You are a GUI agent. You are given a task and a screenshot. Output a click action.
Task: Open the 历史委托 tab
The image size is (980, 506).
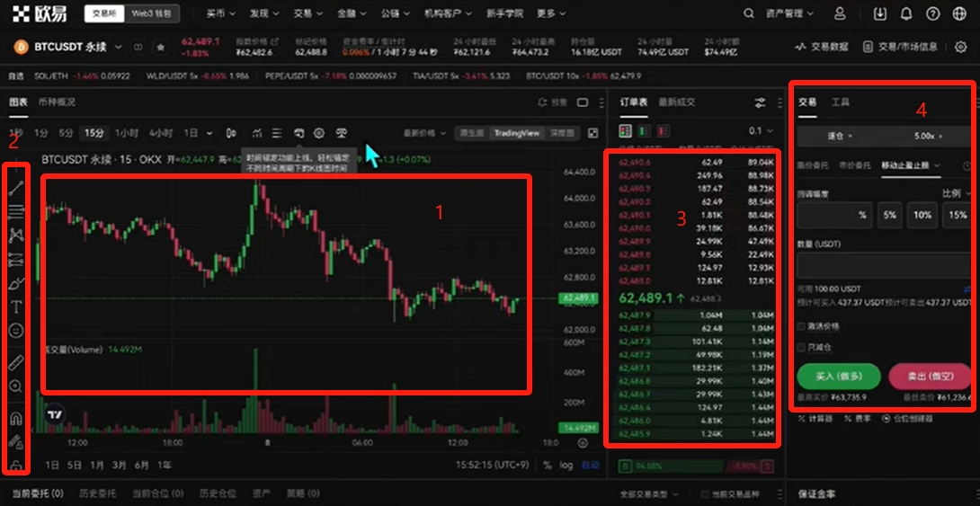click(97, 493)
